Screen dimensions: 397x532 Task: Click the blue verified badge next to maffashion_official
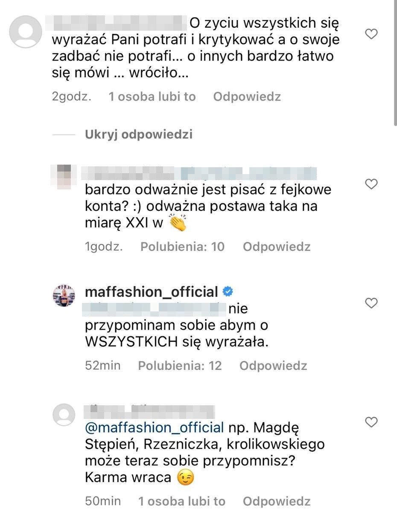click(x=228, y=292)
